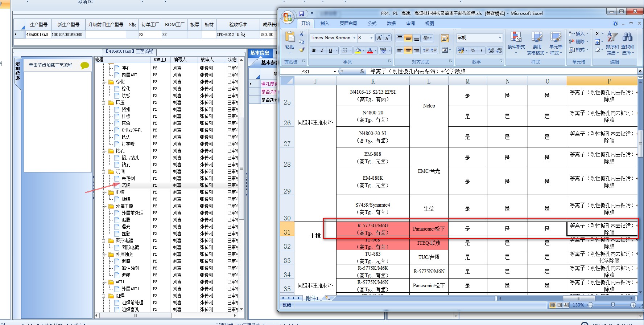Toggle Italic formatting
644x325 pixels.
pos(322,50)
